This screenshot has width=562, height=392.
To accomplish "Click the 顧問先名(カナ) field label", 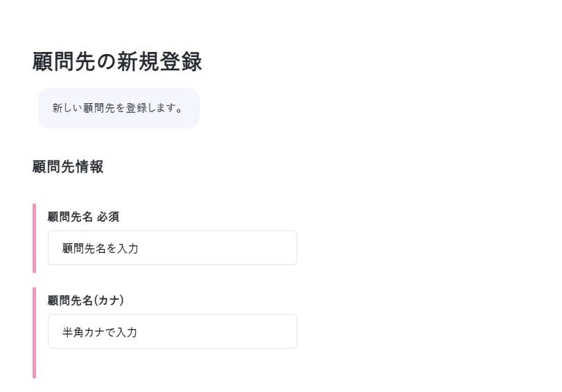I will [x=85, y=301].
